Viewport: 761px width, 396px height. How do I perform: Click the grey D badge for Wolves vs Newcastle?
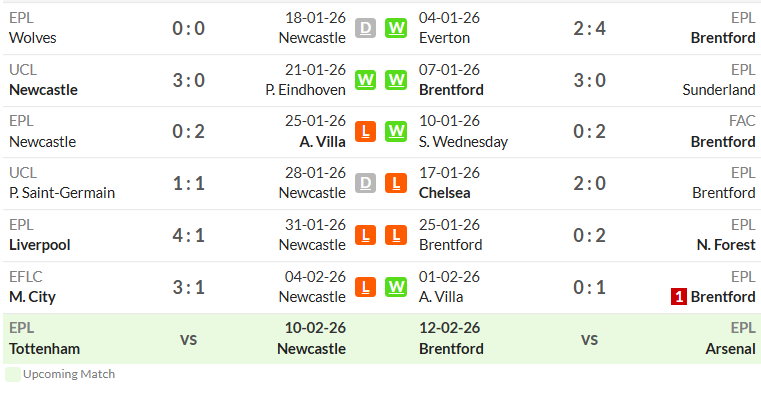tap(365, 28)
